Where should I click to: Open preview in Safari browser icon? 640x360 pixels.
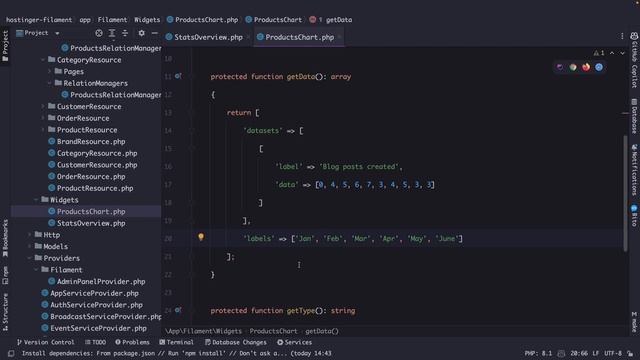click(599, 67)
